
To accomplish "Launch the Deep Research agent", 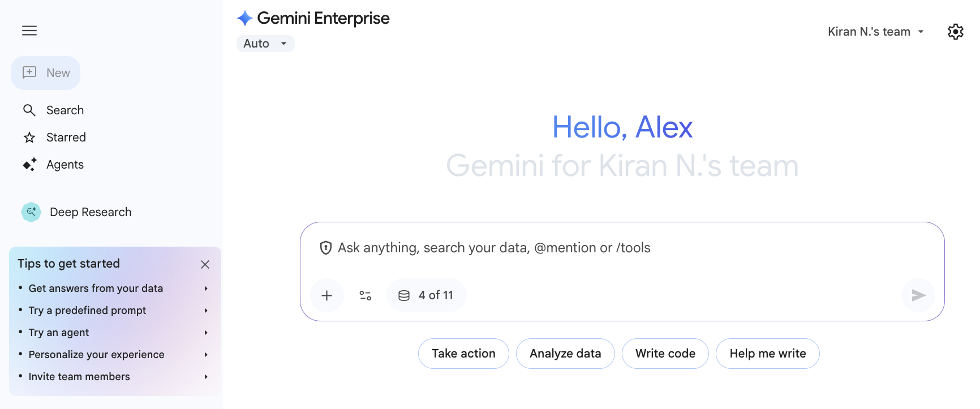I will tap(76, 212).
